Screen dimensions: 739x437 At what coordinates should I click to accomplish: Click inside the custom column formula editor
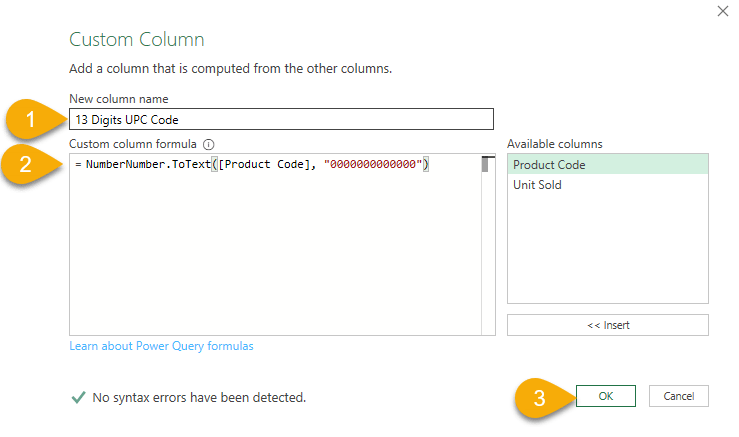[270, 250]
